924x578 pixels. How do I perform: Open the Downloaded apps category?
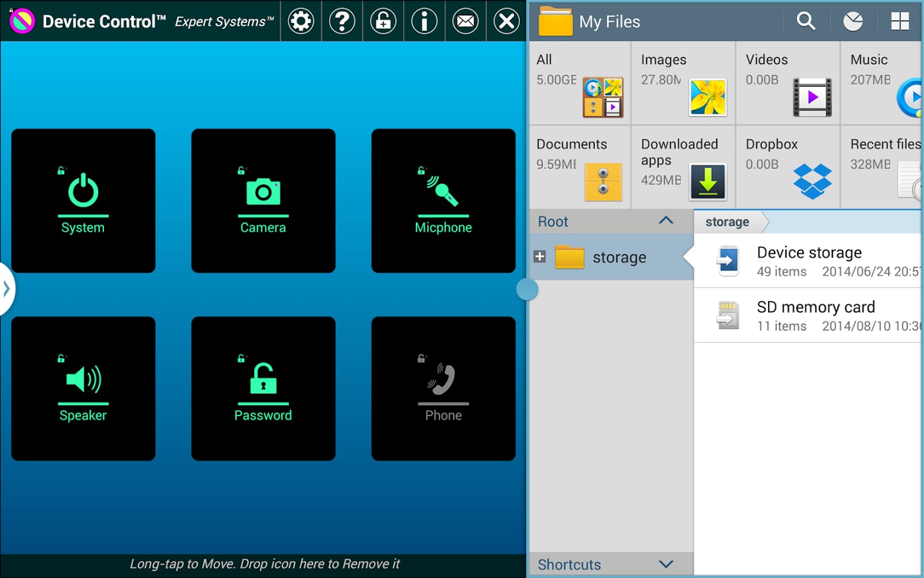(x=684, y=167)
